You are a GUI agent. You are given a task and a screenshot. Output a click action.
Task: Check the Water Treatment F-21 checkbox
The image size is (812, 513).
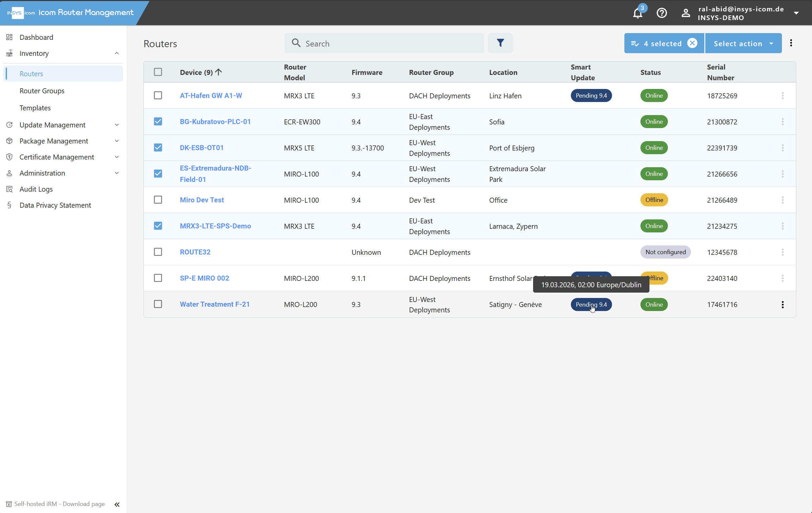(x=158, y=304)
